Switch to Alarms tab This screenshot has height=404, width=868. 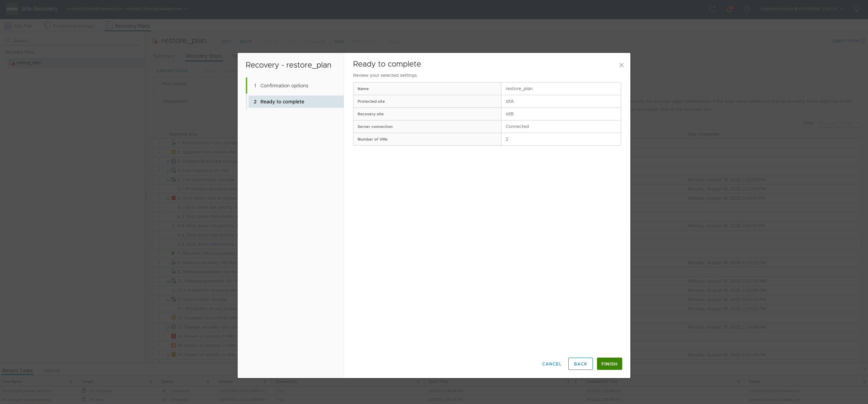(x=51, y=371)
